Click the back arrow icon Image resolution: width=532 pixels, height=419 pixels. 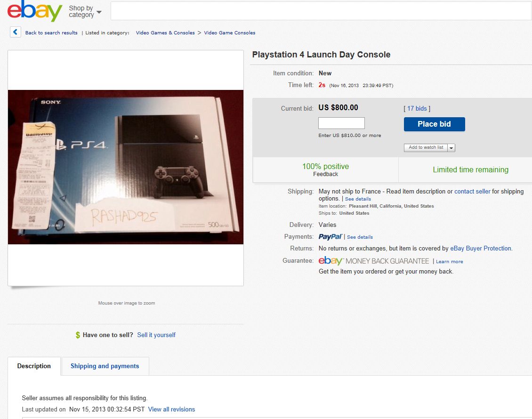15,32
